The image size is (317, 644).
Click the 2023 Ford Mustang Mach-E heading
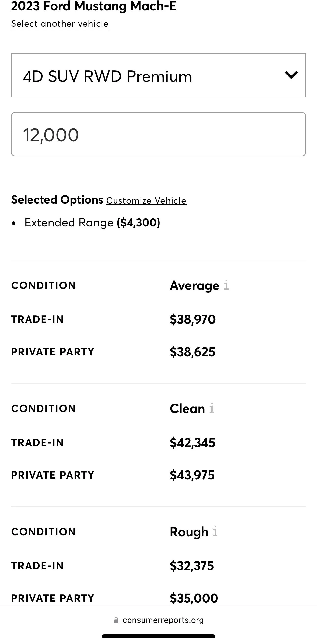coord(94,6)
